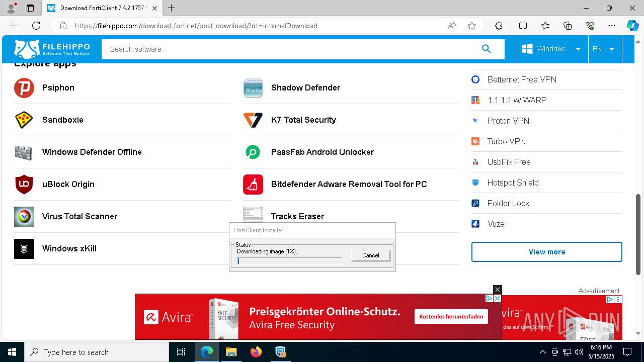The image size is (644, 362).
Task: Show hidden system tray icons
Action: 542,352
